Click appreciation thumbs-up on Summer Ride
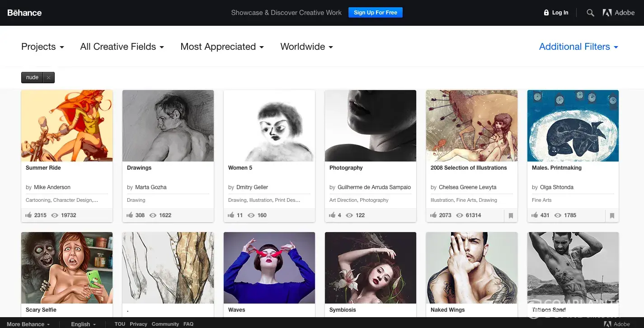This screenshot has height=328, width=644. pos(29,215)
